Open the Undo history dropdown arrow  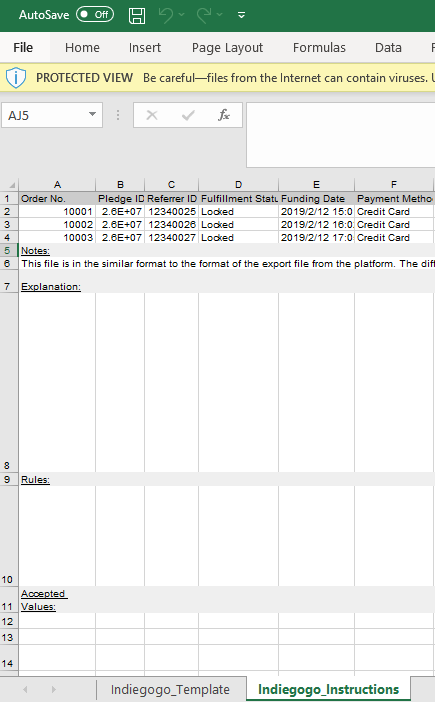[182, 15]
